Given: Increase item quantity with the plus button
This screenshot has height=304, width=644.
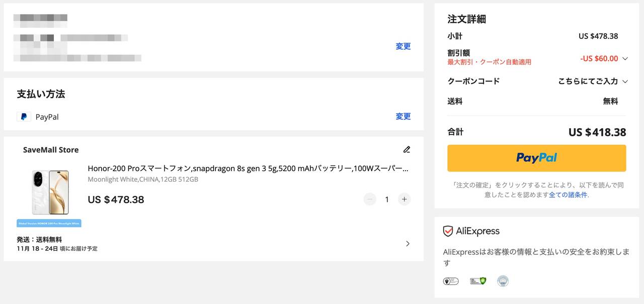Looking at the screenshot, I should tap(404, 199).
